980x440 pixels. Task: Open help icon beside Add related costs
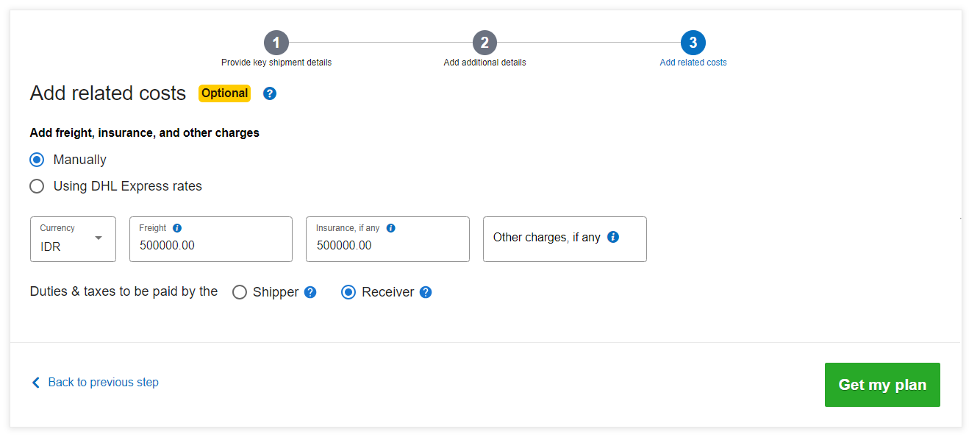(270, 93)
